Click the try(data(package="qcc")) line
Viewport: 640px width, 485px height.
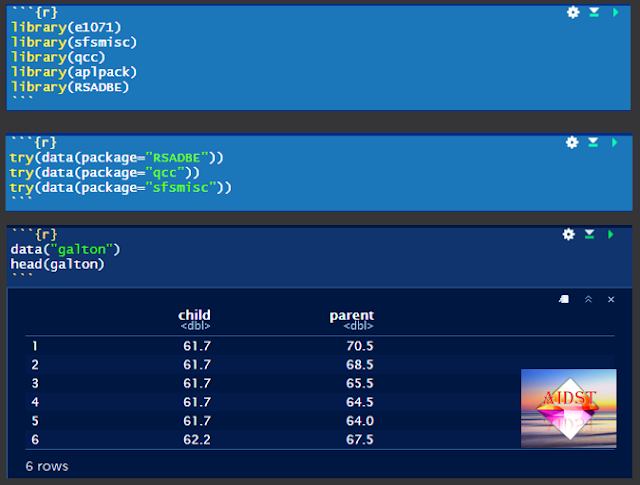click(x=104, y=173)
